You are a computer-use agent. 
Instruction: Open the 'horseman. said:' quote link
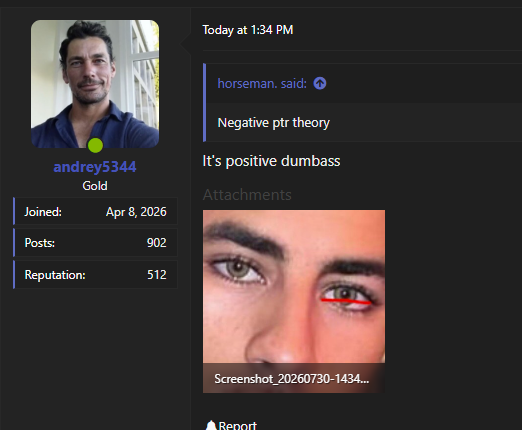(262, 83)
